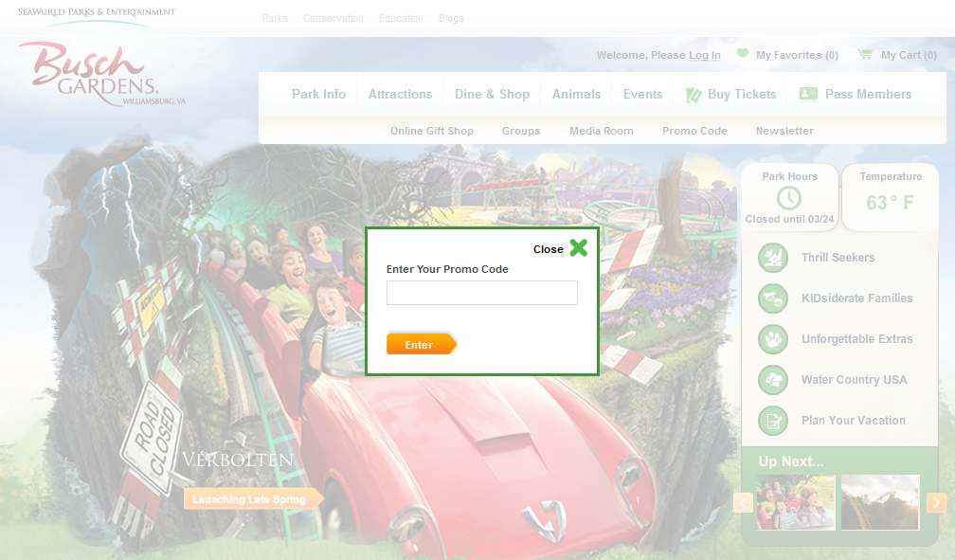
Task: Click the Water Country USA text link
Action: point(854,380)
